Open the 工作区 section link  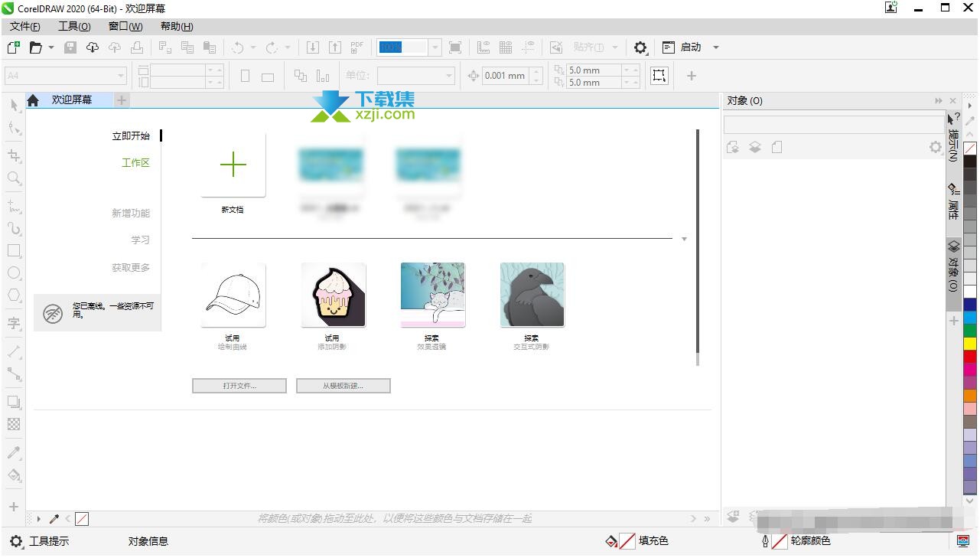coord(135,163)
